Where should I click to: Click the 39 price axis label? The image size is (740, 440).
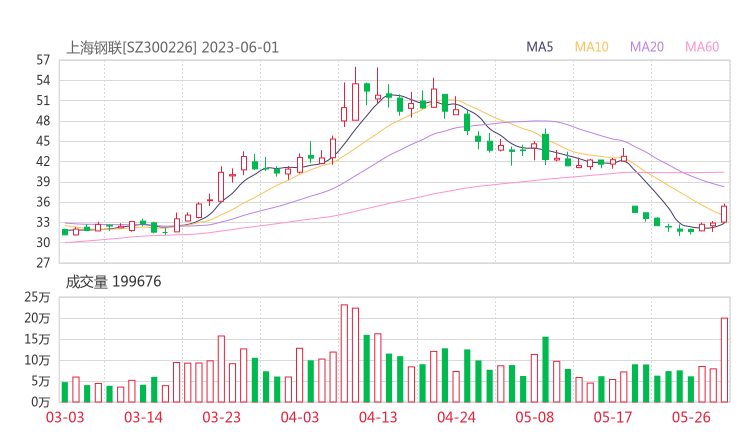tap(43, 182)
